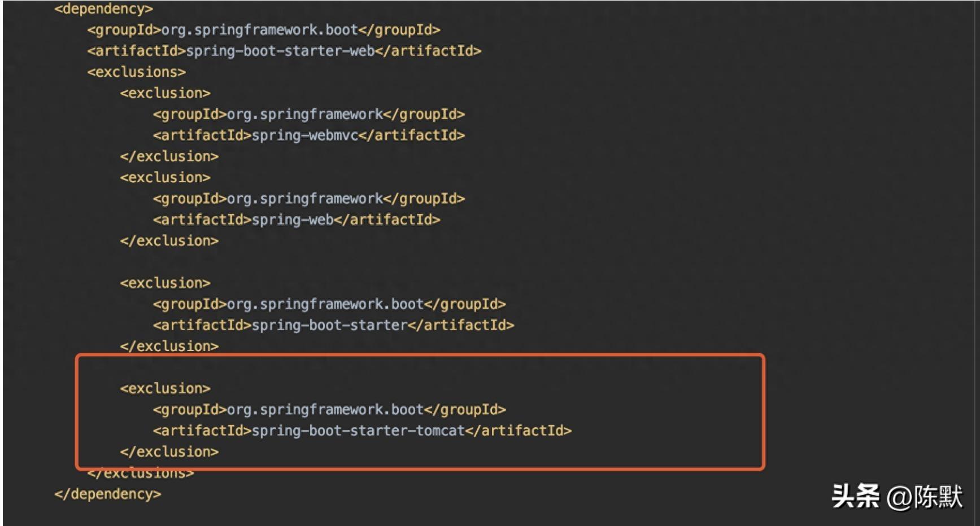Viewport: 980px width, 526px height.
Task: Click the closing exclusions tag
Action: tap(141, 474)
